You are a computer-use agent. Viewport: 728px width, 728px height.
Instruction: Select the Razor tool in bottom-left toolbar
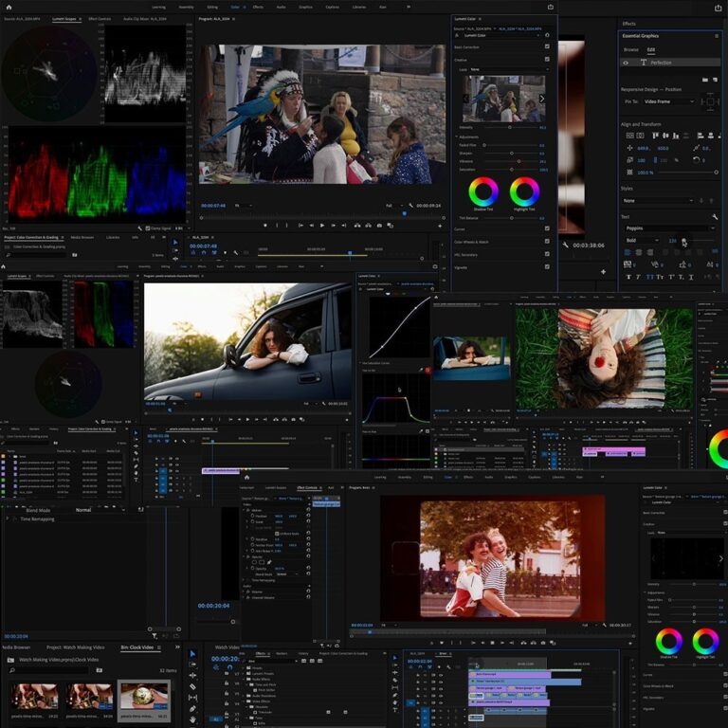point(192,686)
